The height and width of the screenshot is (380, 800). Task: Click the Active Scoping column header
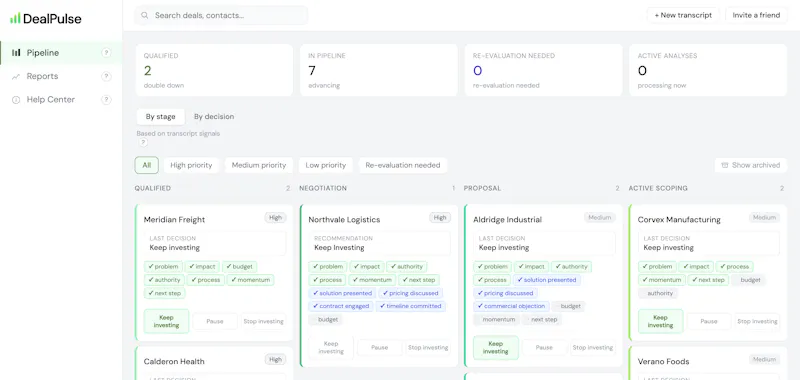658,188
